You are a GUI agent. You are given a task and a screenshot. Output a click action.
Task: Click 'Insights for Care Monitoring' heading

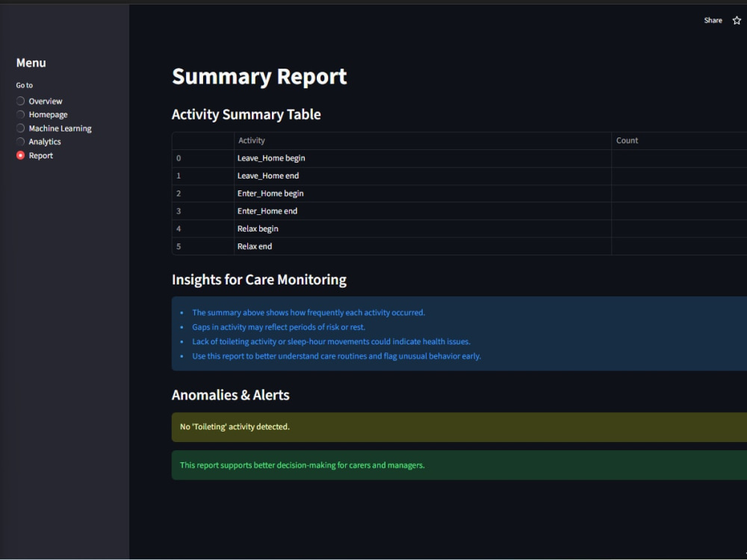pos(259,279)
